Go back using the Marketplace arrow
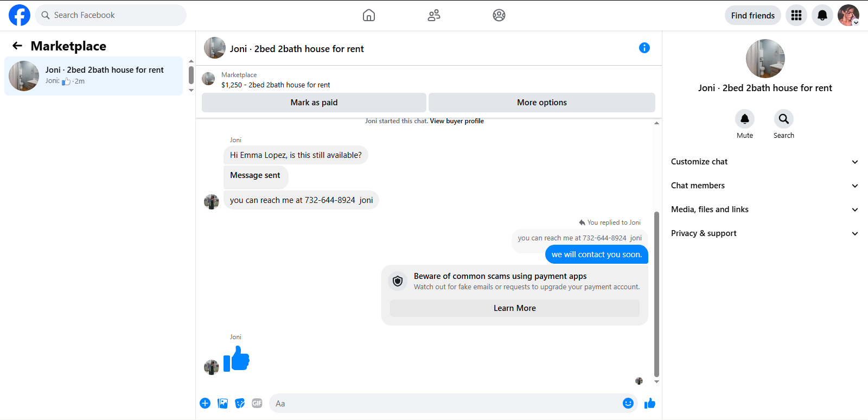 coord(17,46)
